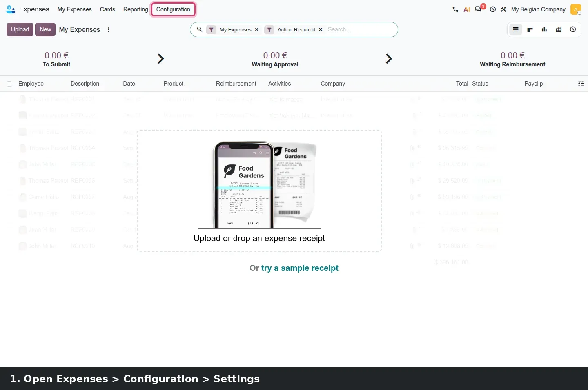Viewport: 588px width, 390px height.
Task: Switch to graph view
Action: pyautogui.click(x=544, y=29)
